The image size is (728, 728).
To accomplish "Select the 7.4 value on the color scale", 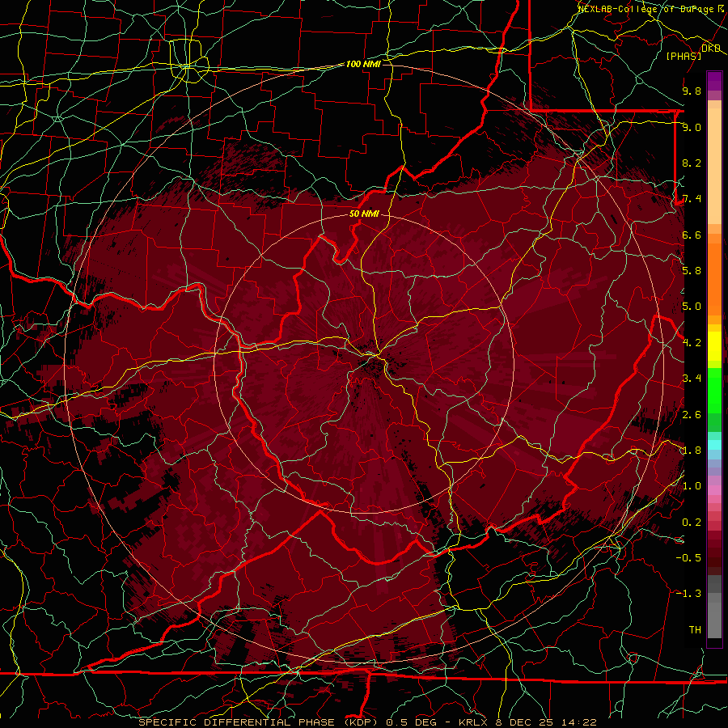I will point(692,199).
